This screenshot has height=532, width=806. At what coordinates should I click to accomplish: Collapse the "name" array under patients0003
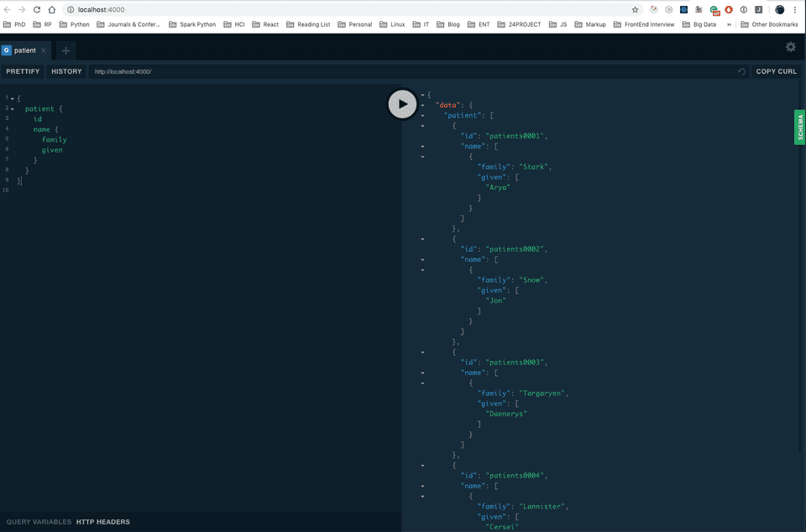[x=422, y=373]
